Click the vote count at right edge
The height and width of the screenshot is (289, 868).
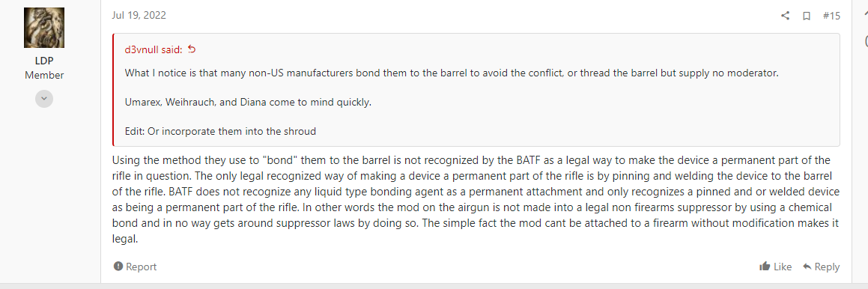click(866, 41)
